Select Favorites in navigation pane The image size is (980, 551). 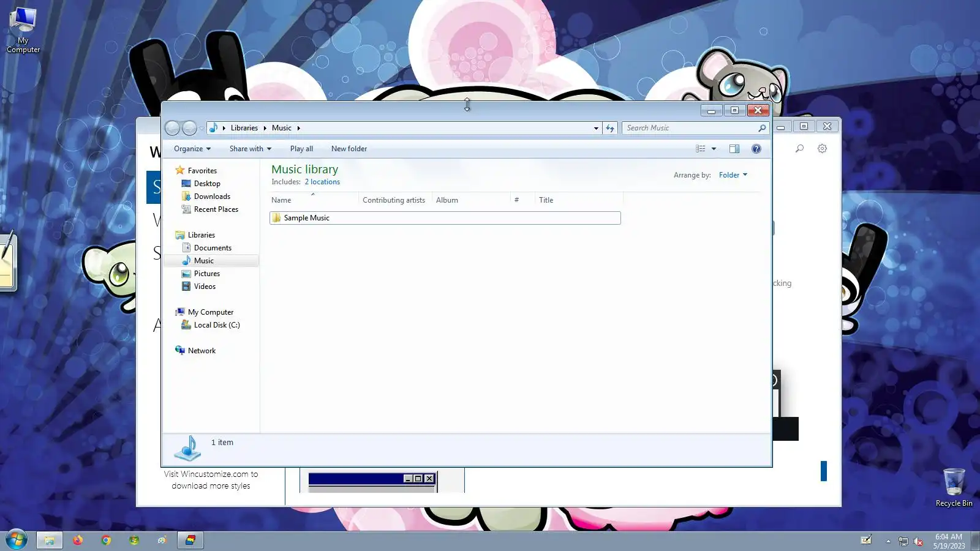[x=202, y=171]
